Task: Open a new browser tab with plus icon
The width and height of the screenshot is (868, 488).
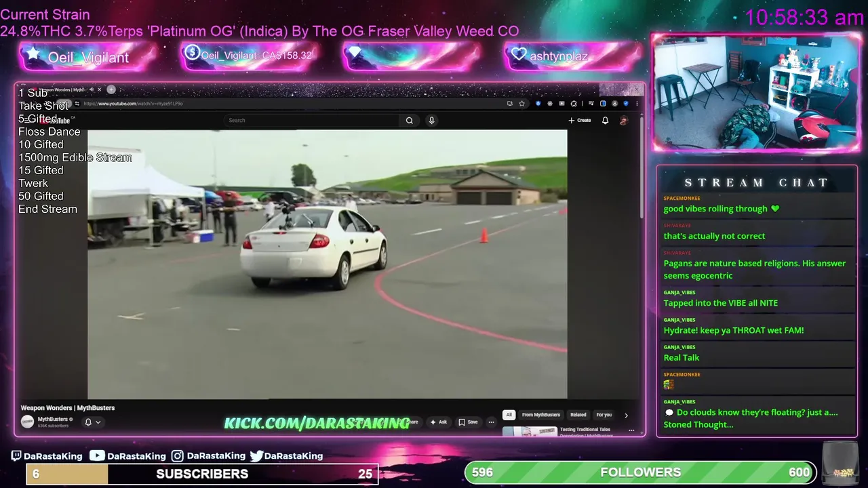Action: 111,89
